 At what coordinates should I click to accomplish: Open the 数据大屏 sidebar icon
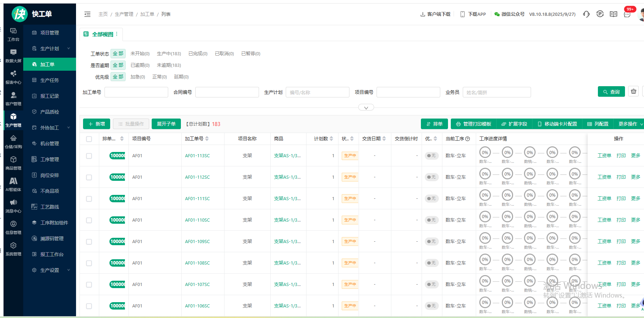[x=13, y=56]
